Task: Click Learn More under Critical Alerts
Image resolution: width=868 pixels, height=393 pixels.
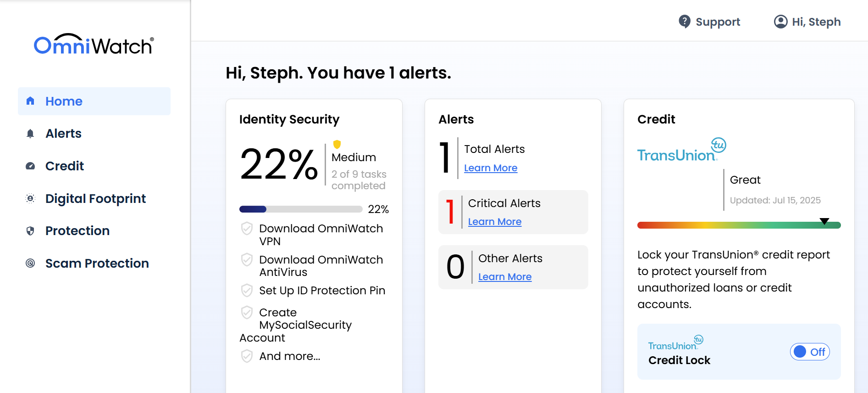Action: pos(495,222)
